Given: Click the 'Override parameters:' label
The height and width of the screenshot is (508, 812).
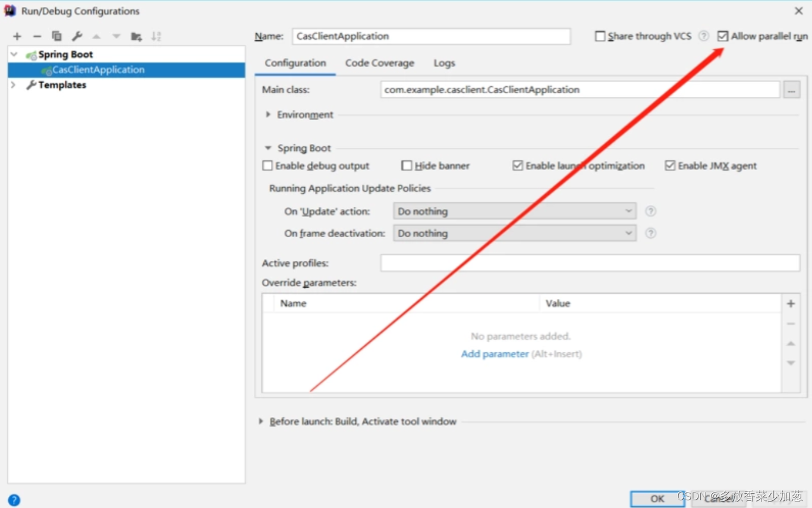Looking at the screenshot, I should (x=309, y=283).
